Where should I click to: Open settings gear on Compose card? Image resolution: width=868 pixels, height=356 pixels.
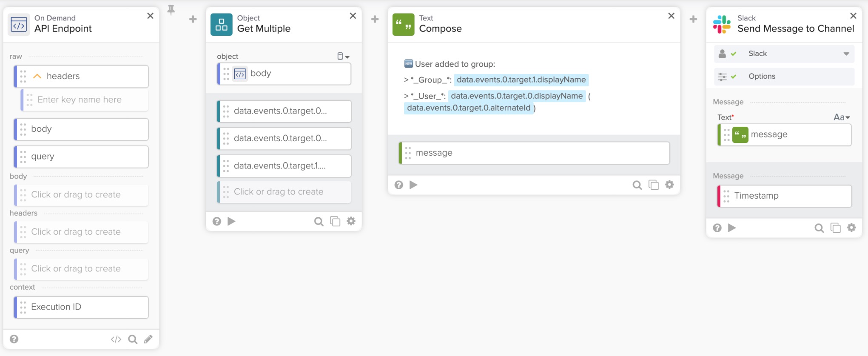coord(669,185)
